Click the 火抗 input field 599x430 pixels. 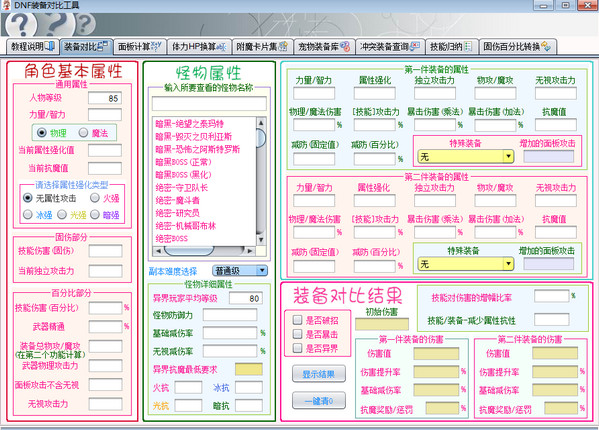pyautogui.click(x=188, y=387)
